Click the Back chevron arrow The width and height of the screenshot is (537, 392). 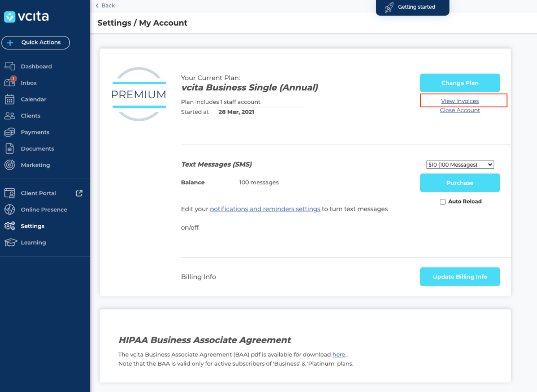(97, 6)
